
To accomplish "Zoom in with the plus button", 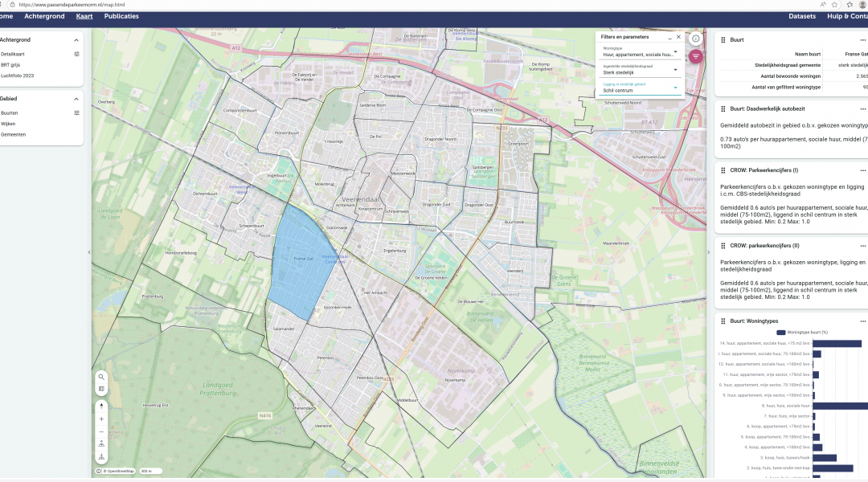I will pyautogui.click(x=101, y=419).
